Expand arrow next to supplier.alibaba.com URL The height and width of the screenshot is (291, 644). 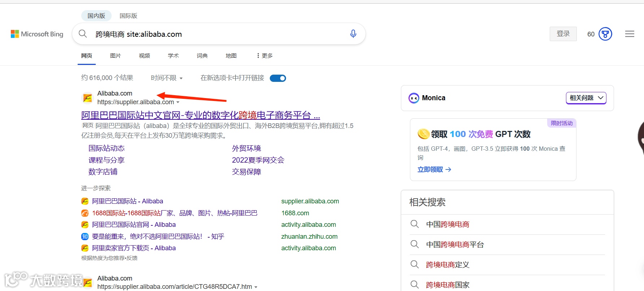click(178, 102)
